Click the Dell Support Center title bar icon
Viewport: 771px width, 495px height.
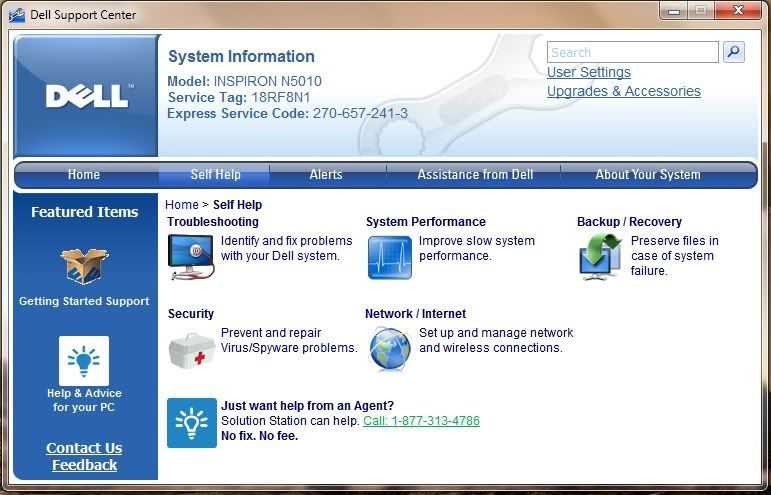17,15
